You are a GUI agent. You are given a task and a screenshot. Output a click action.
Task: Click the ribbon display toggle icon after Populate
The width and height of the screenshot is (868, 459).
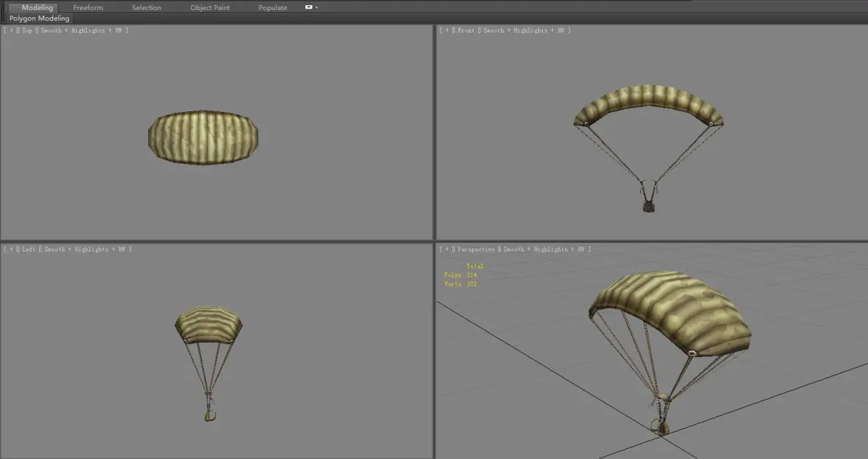[310, 7]
